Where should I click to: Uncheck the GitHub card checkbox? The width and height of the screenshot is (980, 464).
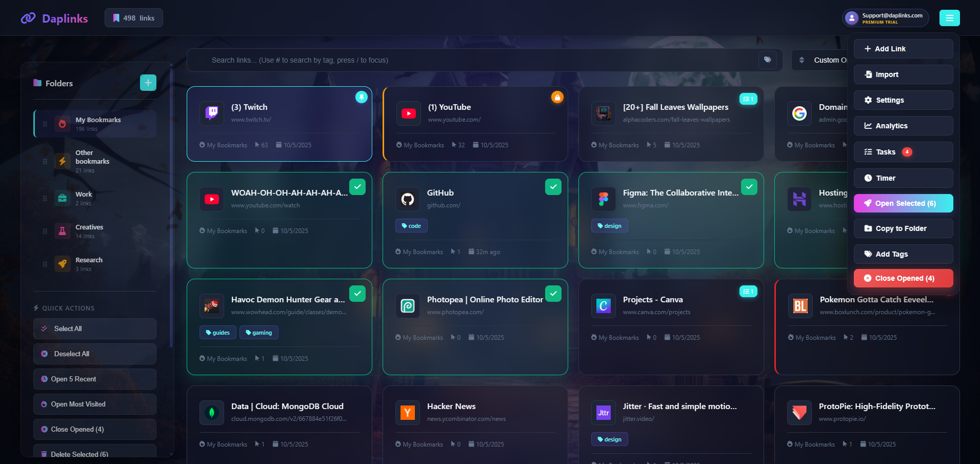[x=553, y=187]
